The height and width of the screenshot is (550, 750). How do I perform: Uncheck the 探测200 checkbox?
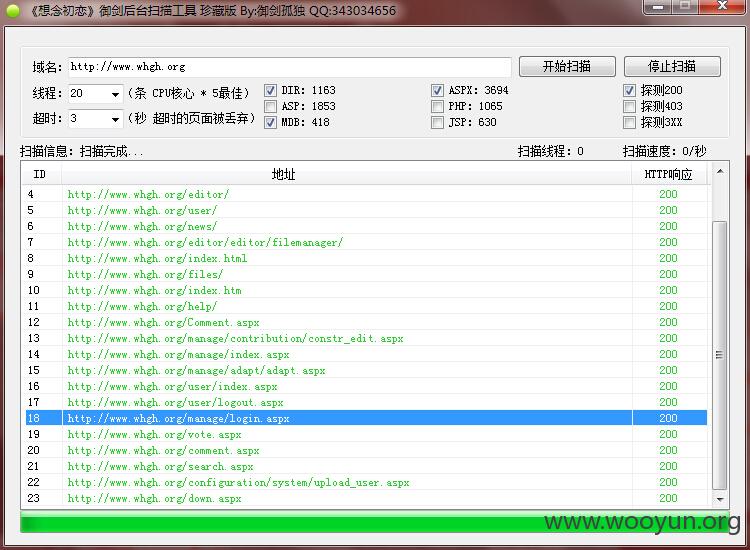point(629,90)
